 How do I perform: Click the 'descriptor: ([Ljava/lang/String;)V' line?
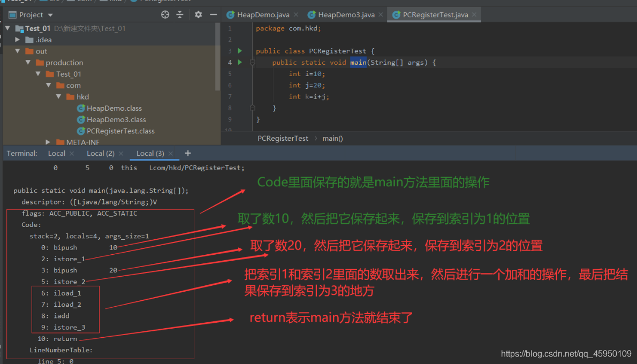(89, 202)
